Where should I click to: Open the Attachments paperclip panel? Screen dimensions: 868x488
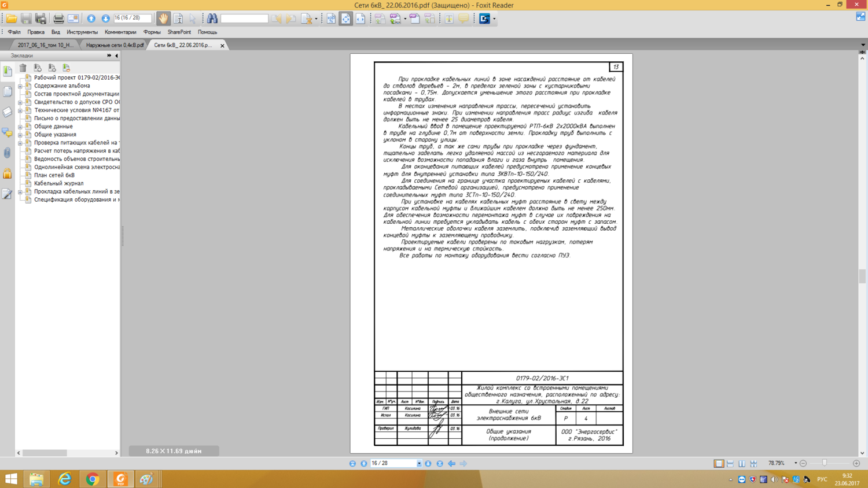click(8, 153)
